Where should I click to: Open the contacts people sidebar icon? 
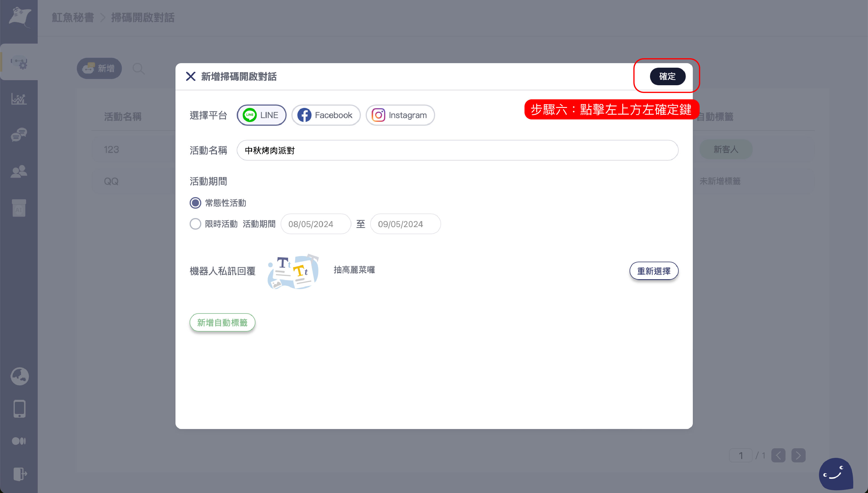pos(19,171)
